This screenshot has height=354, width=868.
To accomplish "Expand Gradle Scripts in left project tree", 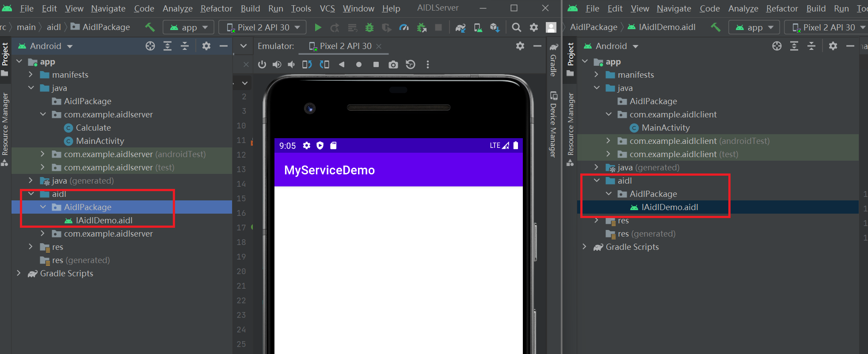I will 19,273.
